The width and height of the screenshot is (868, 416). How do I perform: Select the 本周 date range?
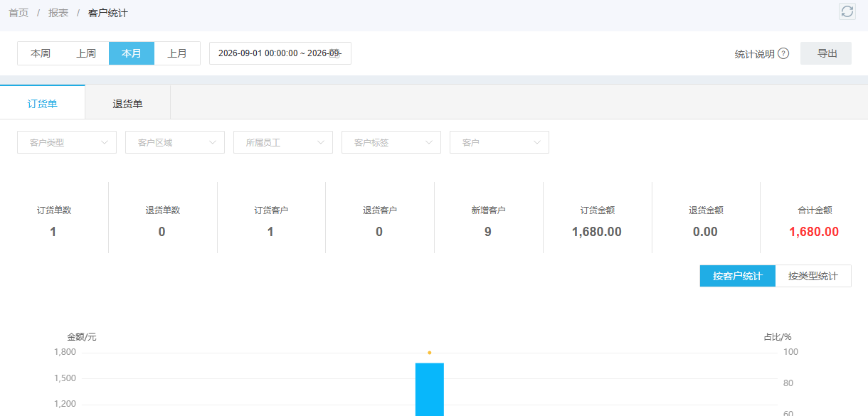[41, 53]
